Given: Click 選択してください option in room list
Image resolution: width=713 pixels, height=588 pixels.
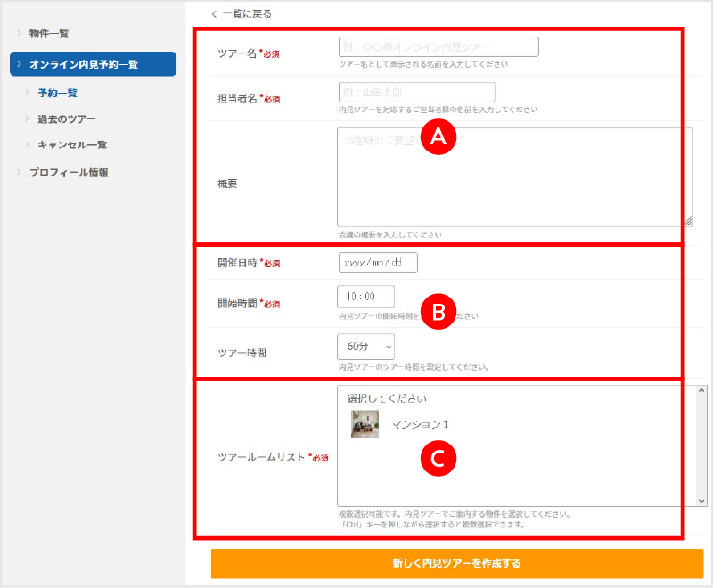Looking at the screenshot, I should point(388,398).
